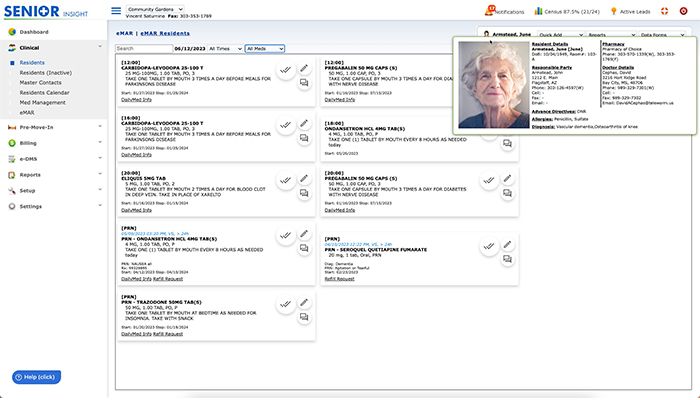Click the lifebuoy support icon
The width and height of the screenshot is (700, 400).
pyautogui.click(x=664, y=11)
